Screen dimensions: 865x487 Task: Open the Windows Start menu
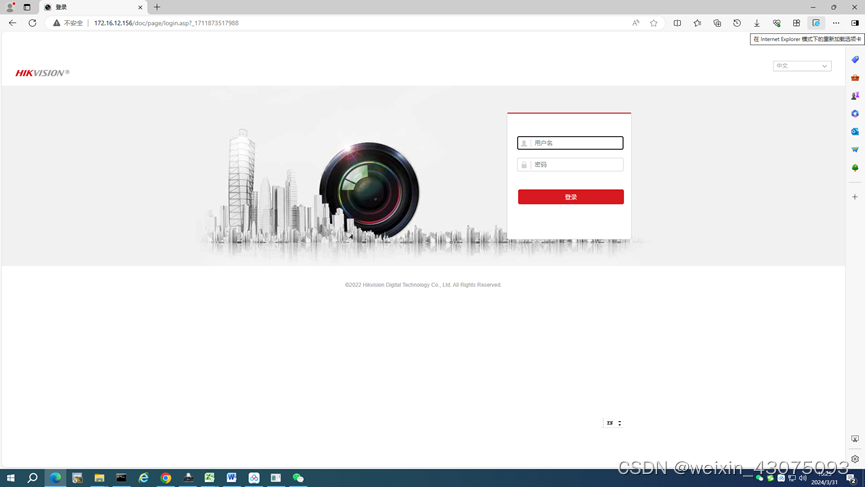tap(10, 478)
